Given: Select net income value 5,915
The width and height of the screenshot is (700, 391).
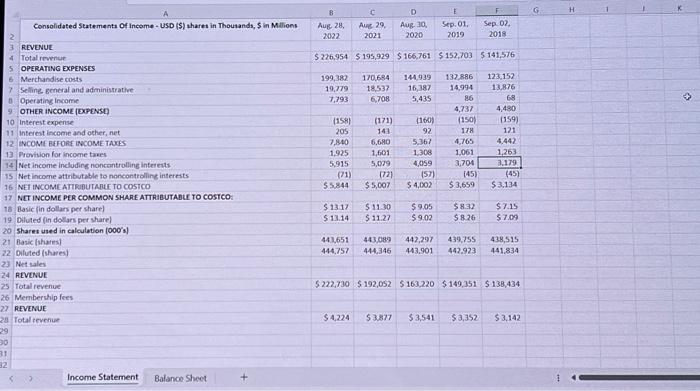Looking at the screenshot, I should (x=339, y=164).
